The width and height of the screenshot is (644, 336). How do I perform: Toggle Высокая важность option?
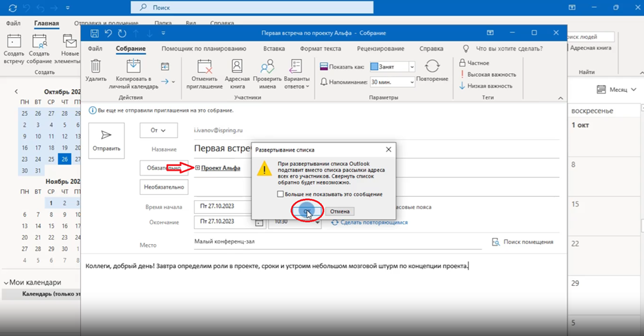click(x=488, y=74)
